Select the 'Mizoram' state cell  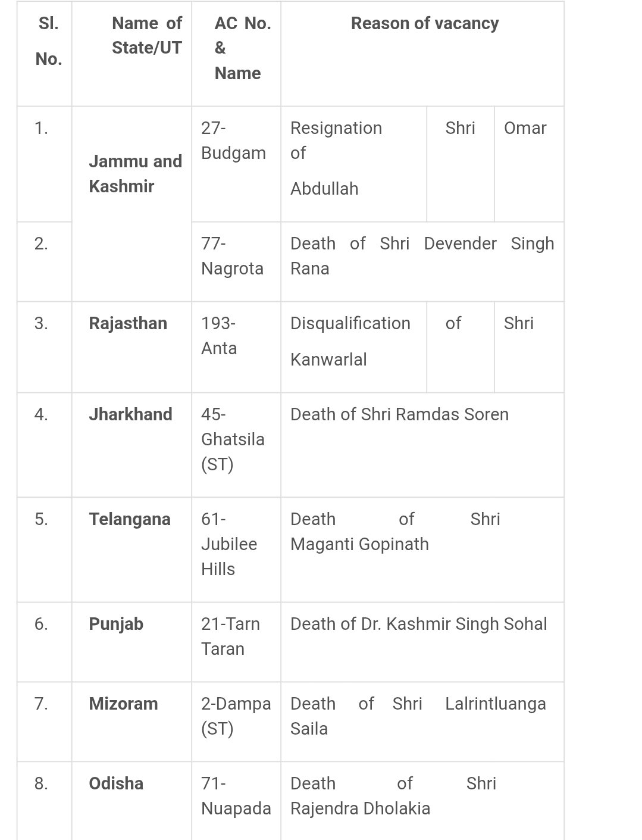[x=123, y=704]
